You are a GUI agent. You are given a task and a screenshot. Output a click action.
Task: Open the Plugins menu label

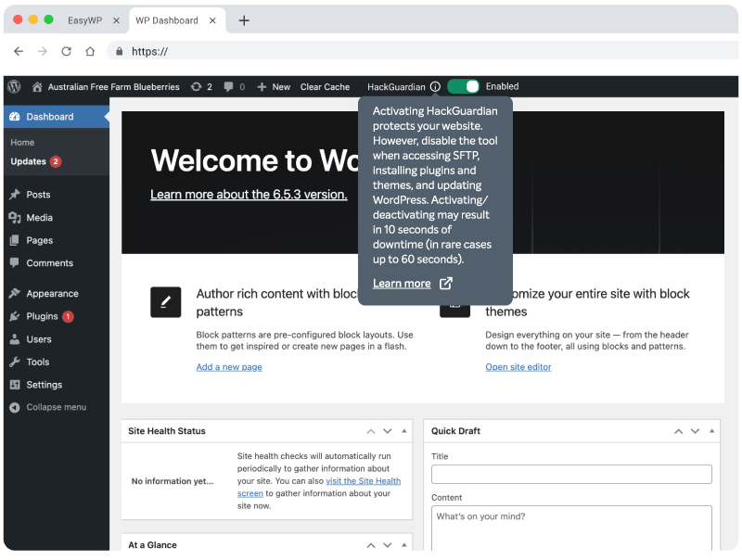(42, 316)
